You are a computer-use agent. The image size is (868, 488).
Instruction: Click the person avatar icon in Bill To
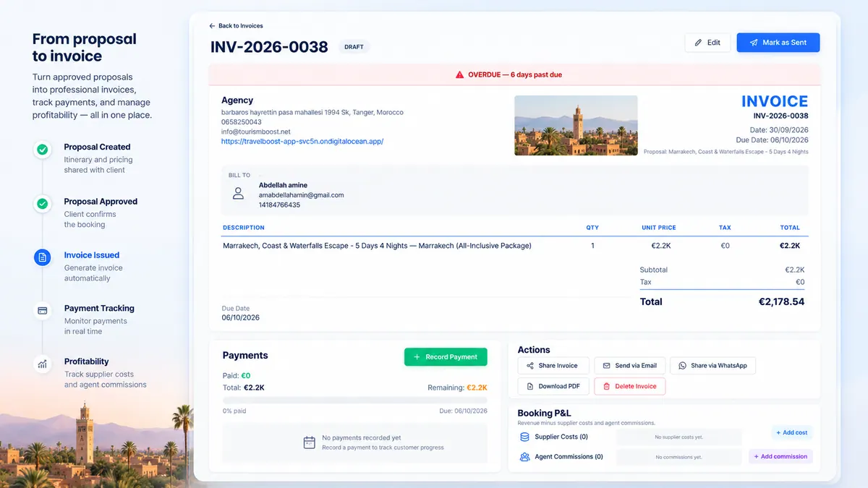[x=238, y=194]
